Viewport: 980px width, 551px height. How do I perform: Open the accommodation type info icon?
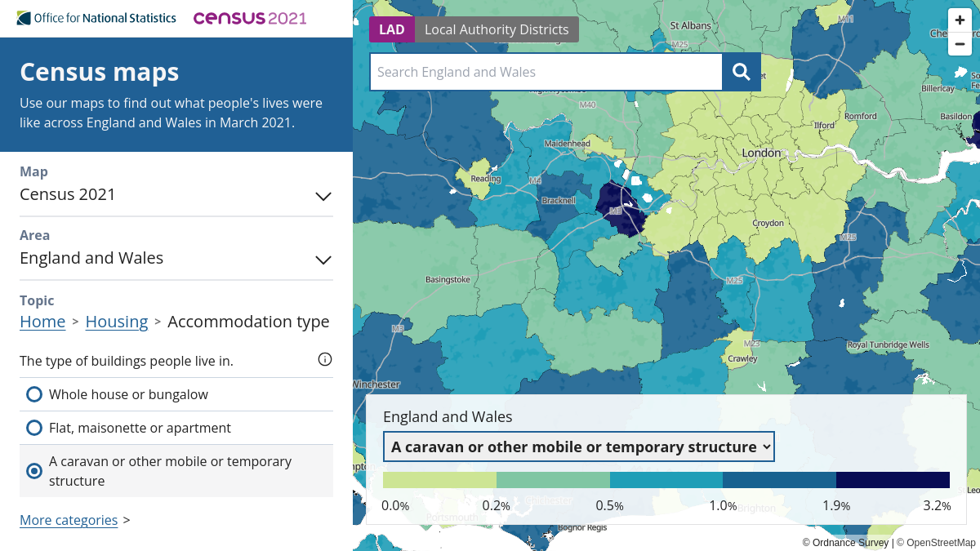tap(325, 359)
